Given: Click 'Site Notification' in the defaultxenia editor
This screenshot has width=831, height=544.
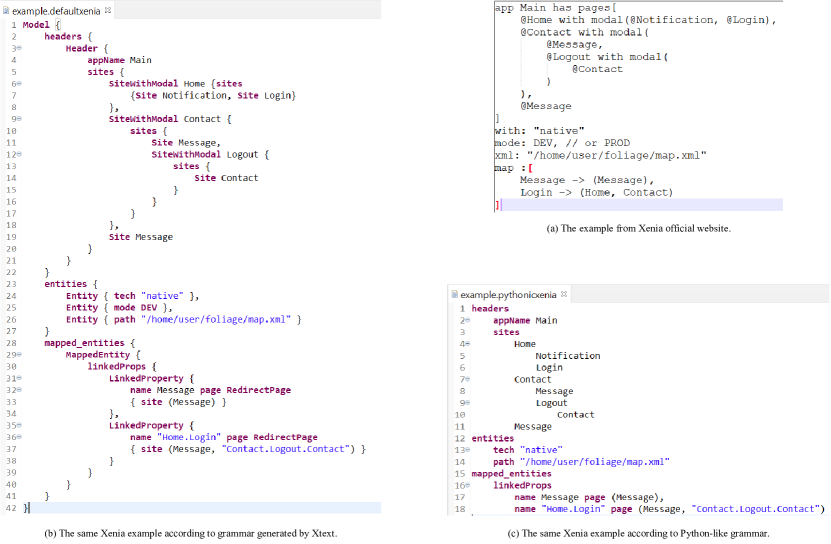Looking at the screenshot, I should (x=179, y=95).
